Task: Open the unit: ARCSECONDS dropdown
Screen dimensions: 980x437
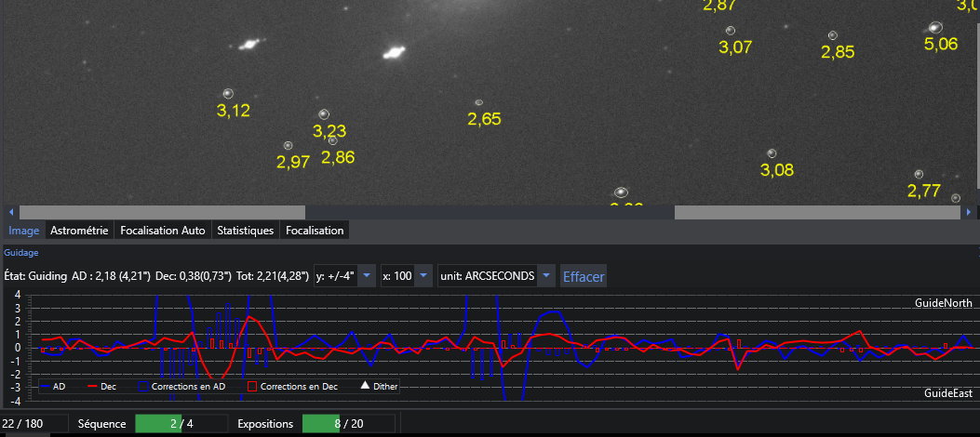Action: [x=496, y=275]
